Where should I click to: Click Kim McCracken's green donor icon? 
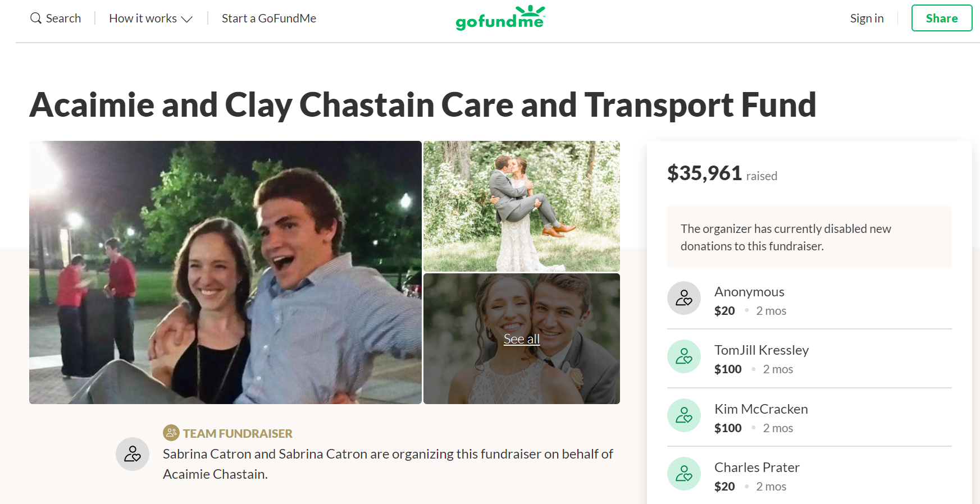tap(684, 415)
